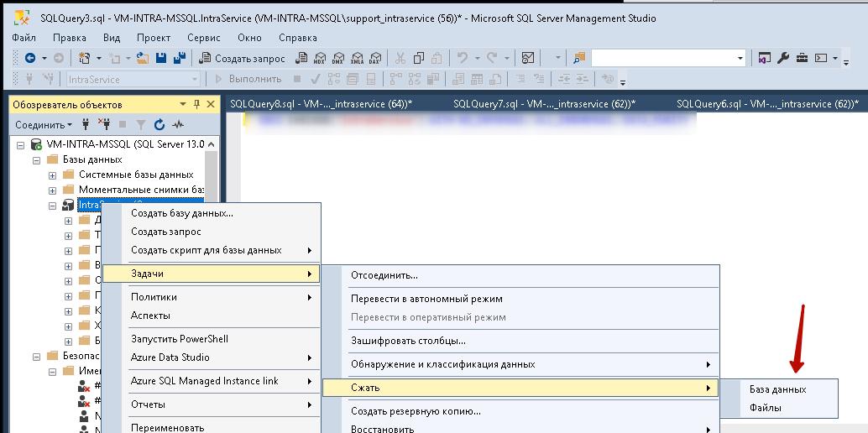Choose База данных under Сжать
Image resolution: width=868 pixels, height=433 pixels.
click(x=778, y=389)
